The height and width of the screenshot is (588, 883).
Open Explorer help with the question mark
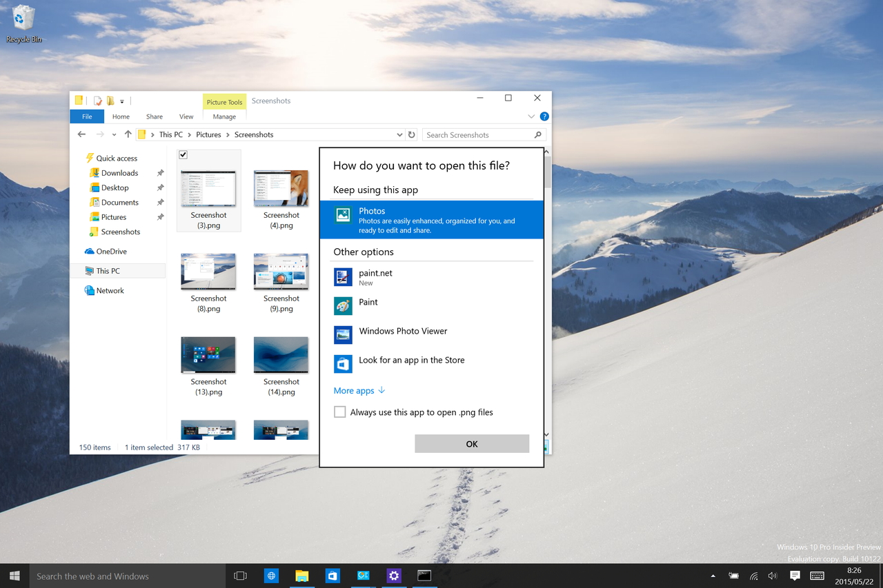(544, 116)
